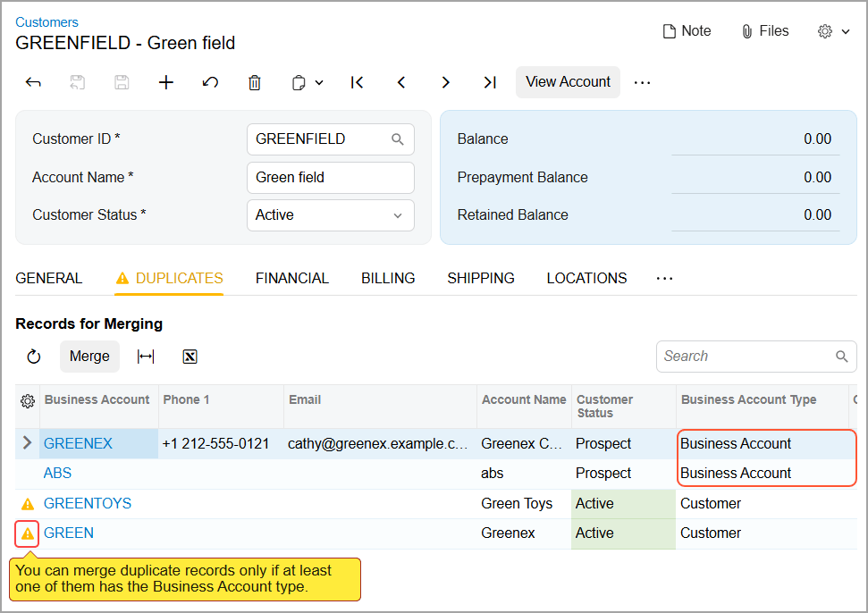The width and height of the screenshot is (868, 613).
Task: Expand the copy-paste chevron dropdown
Action: (316, 82)
